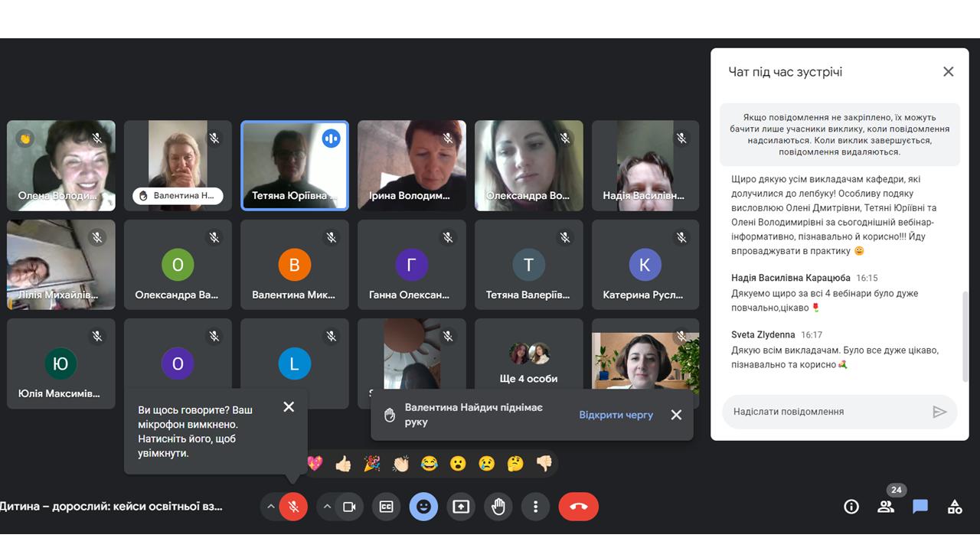Open the three-dot more options menu

[x=535, y=507]
